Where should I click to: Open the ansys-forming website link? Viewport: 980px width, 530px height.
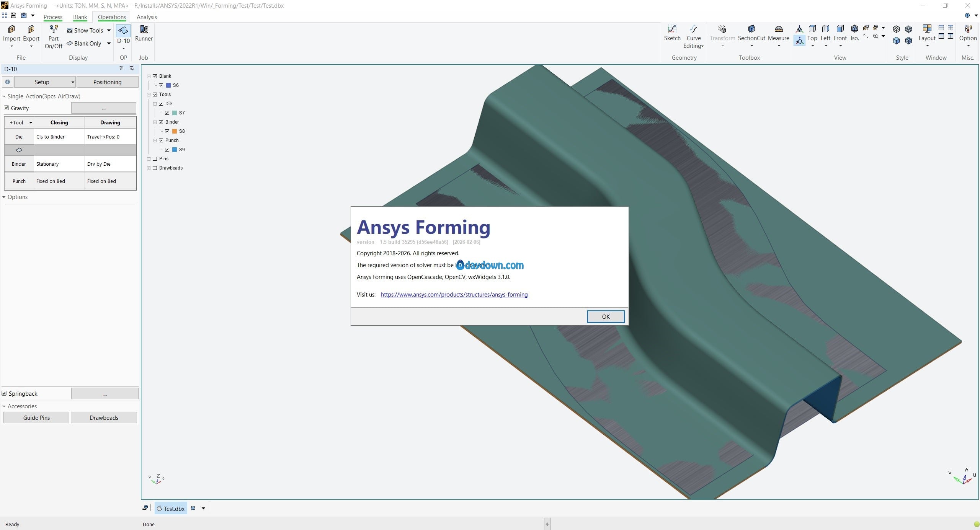pyautogui.click(x=454, y=294)
